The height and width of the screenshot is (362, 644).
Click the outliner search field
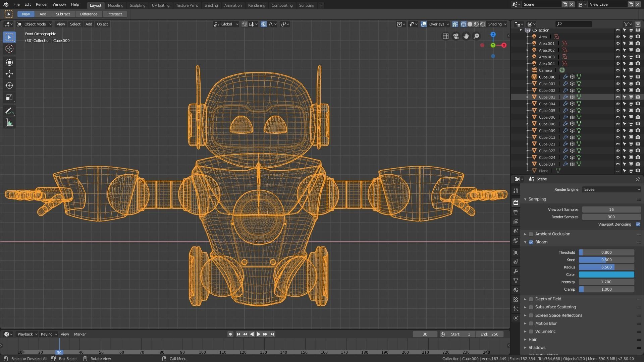point(574,24)
